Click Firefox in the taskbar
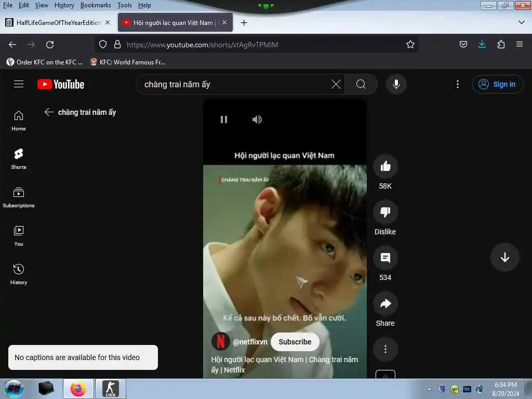Screen dimensions: 532x399 point(78,389)
